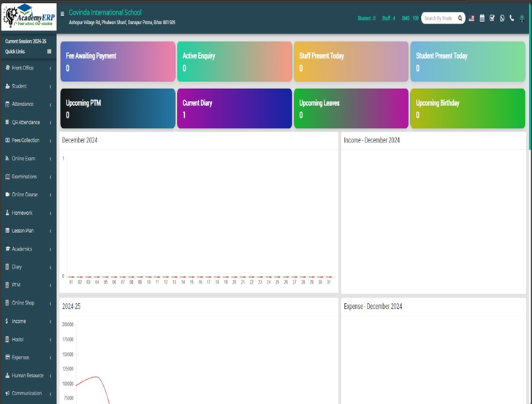Screen dimensions: 532x404
Task: Click the Upcoming Birthday green card
Action: 467,109
